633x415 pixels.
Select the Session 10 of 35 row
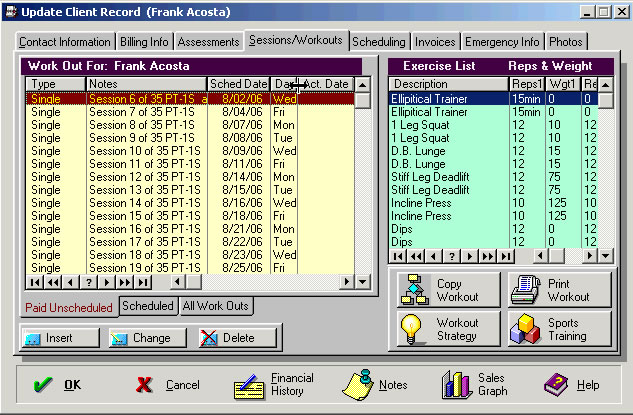click(140, 150)
